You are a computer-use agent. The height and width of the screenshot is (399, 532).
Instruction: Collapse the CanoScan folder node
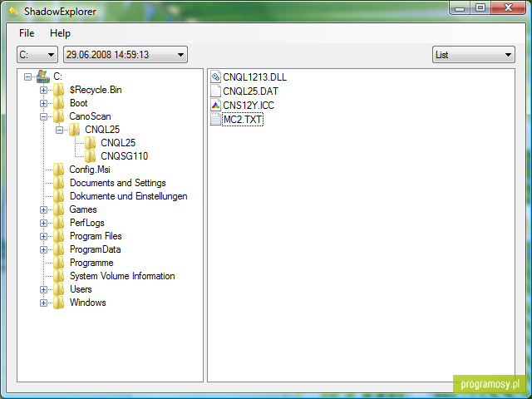point(43,116)
